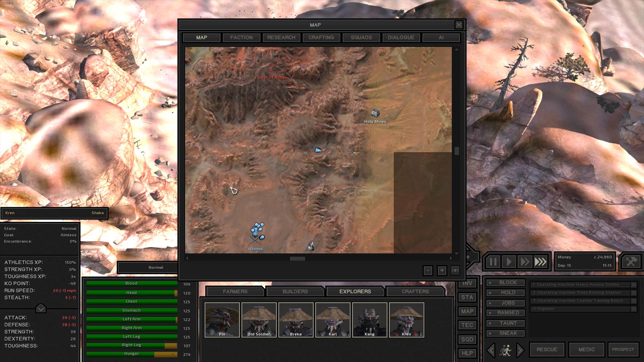The width and height of the screenshot is (644, 362).
Task: Select the FARMERS squad tab
Action: [235, 291]
